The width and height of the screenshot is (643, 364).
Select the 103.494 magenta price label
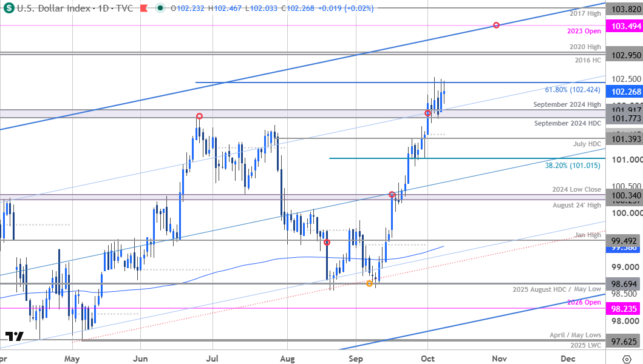626,26
